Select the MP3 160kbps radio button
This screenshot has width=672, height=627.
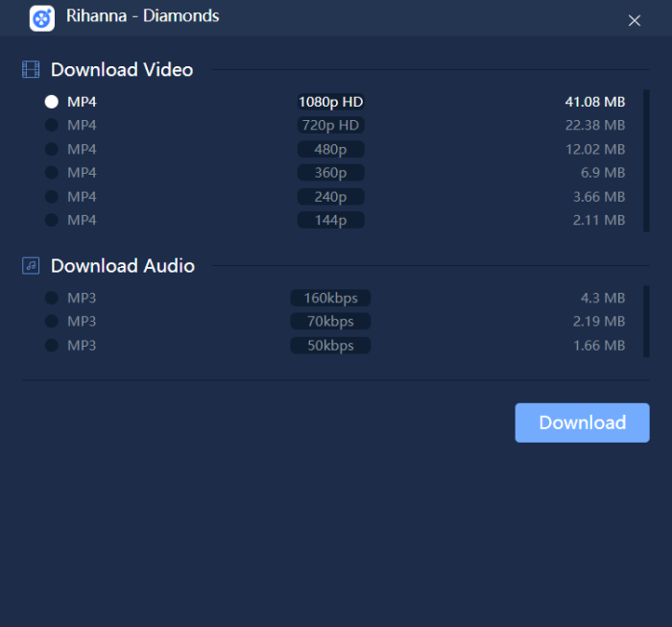point(52,298)
